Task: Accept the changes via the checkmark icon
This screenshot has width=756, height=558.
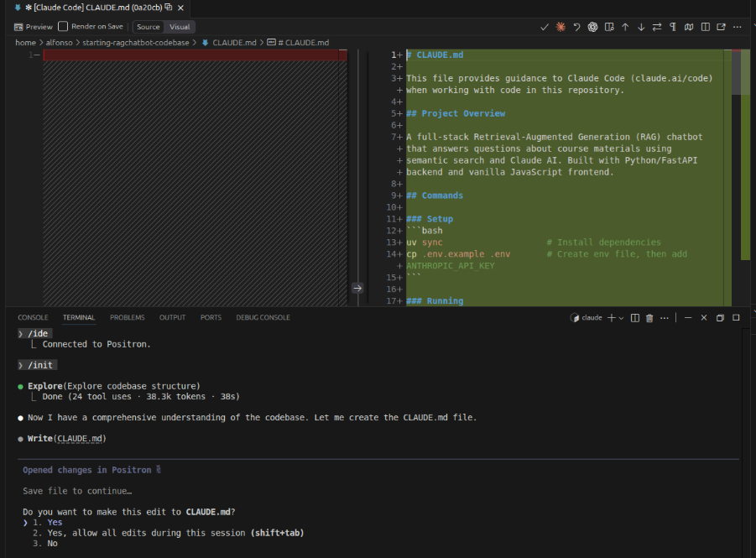Action: (x=545, y=27)
